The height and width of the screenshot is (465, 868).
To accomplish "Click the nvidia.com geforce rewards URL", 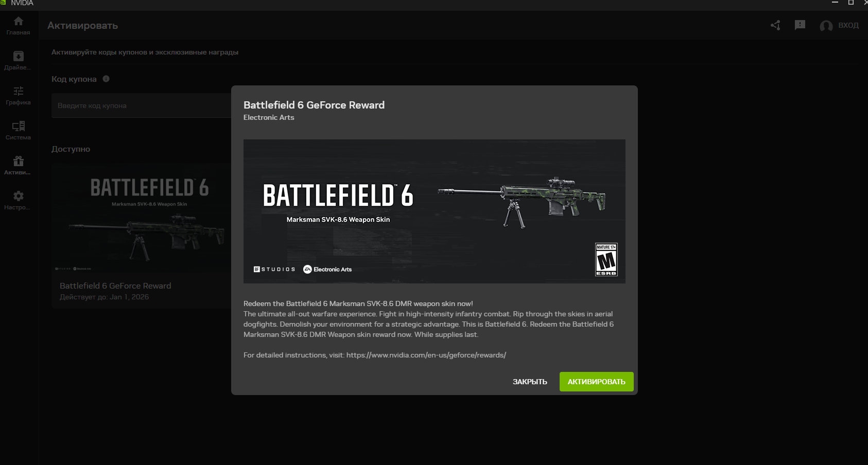I will pos(426,355).
